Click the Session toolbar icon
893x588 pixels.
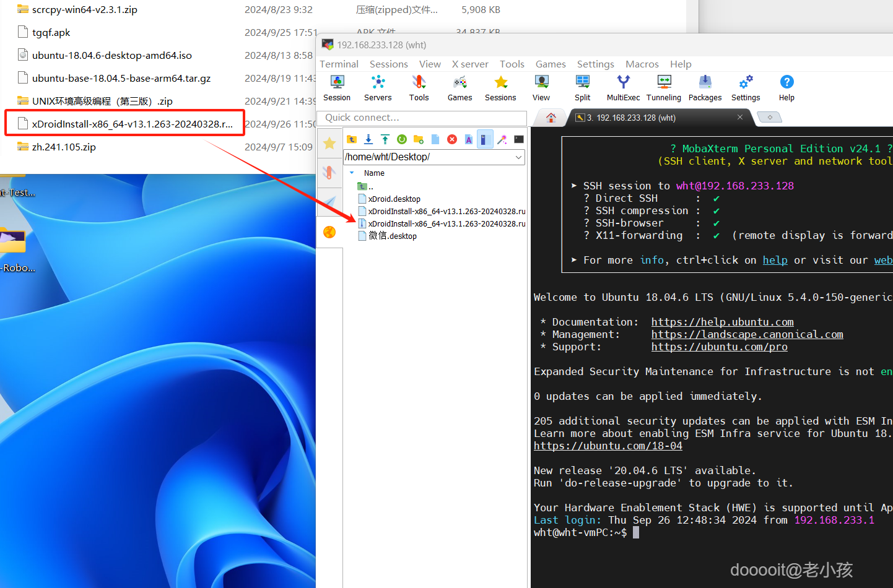point(337,88)
